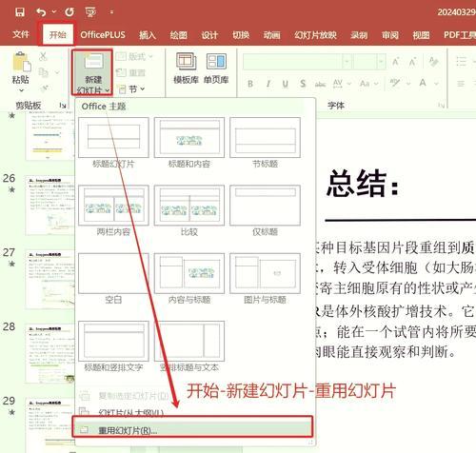Switch to the 视图 ribbon tab
Image resolution: width=476 pixels, height=453 pixels.
421,34
